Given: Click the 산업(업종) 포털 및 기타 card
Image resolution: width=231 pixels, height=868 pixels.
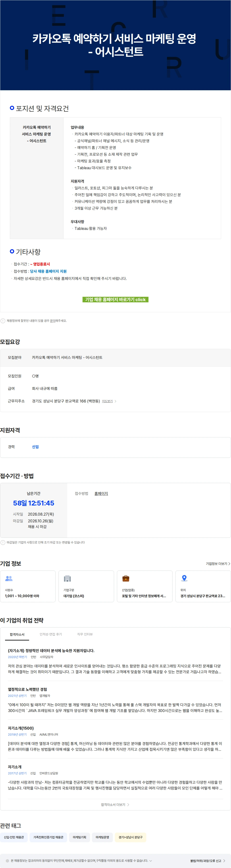Looking at the screenshot, I should point(144,586).
